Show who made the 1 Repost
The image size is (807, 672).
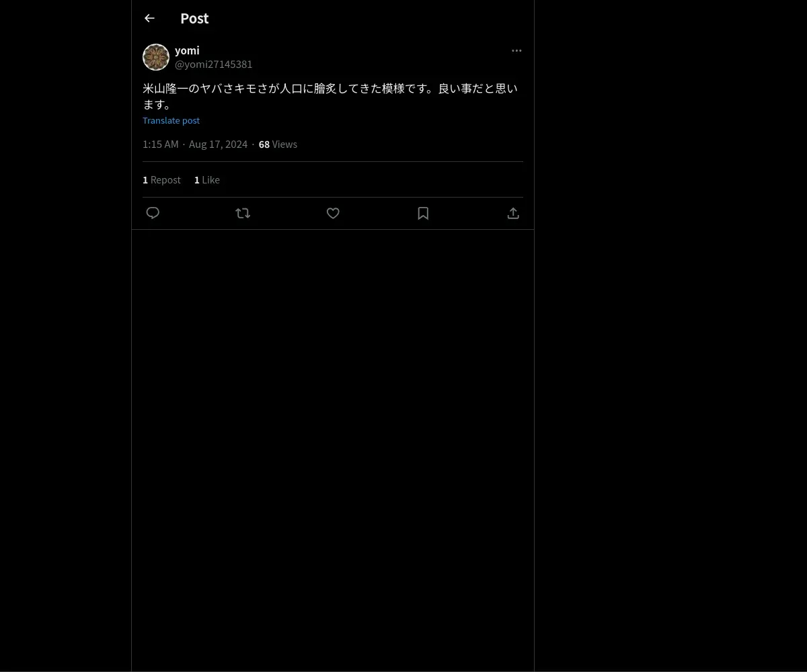(x=161, y=179)
